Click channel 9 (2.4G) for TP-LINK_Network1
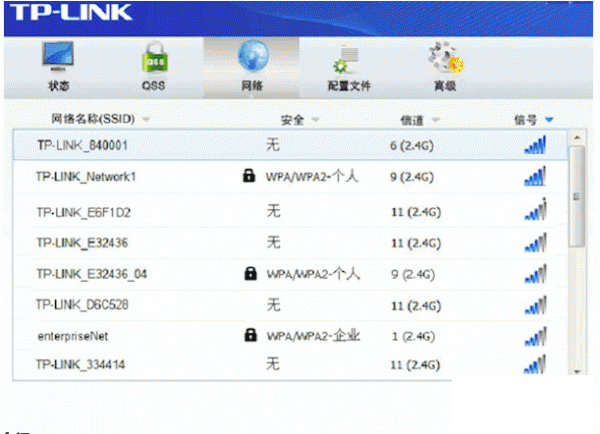Screen dimensions: 600x434 (x=412, y=177)
